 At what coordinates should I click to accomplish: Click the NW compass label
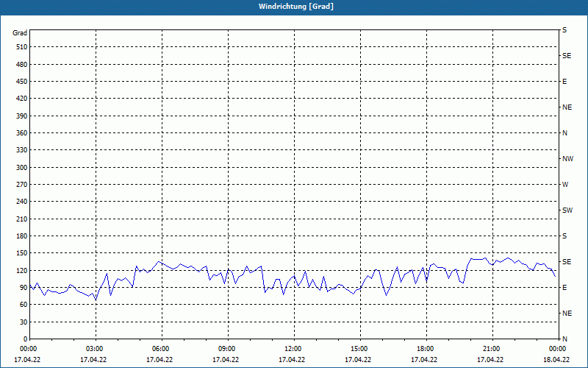[x=567, y=159]
